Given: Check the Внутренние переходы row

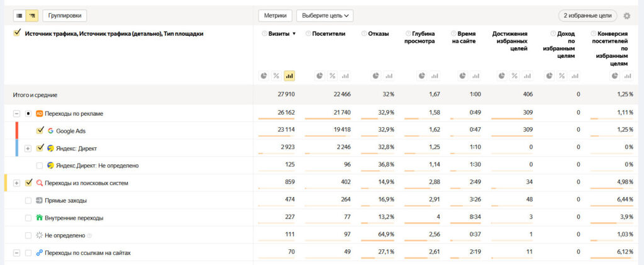Looking at the screenshot, I should point(28,218).
